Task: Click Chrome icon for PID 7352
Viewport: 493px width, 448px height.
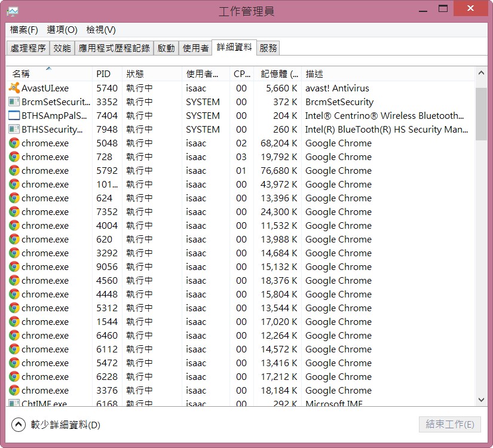Action: tap(14, 212)
